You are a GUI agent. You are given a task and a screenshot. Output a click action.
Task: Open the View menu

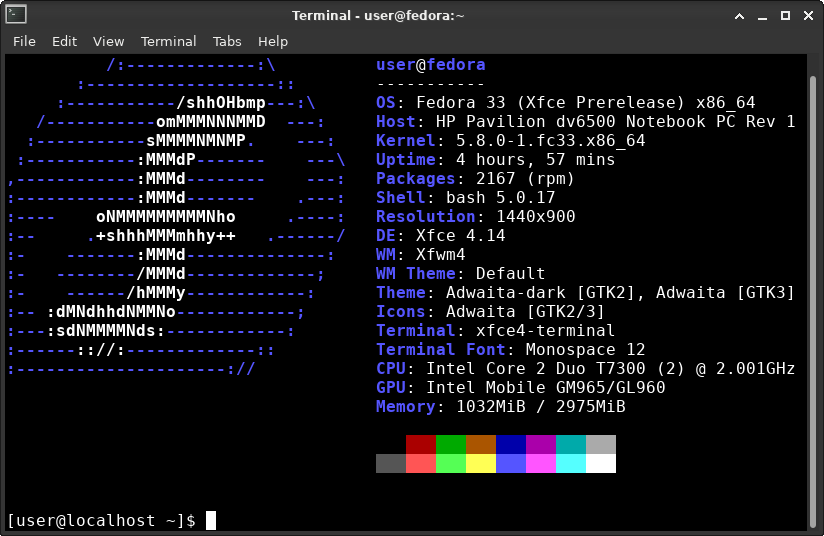point(108,42)
